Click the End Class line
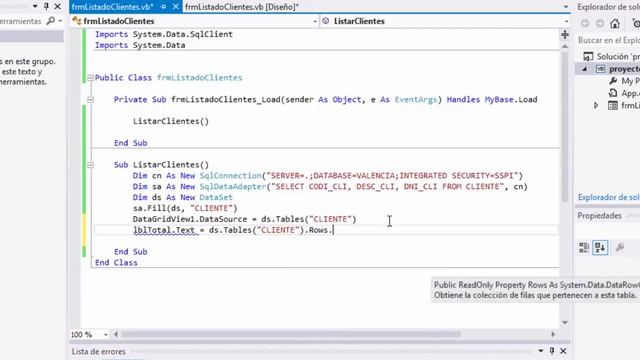Image resolution: width=640 pixels, height=360 pixels. (116, 263)
